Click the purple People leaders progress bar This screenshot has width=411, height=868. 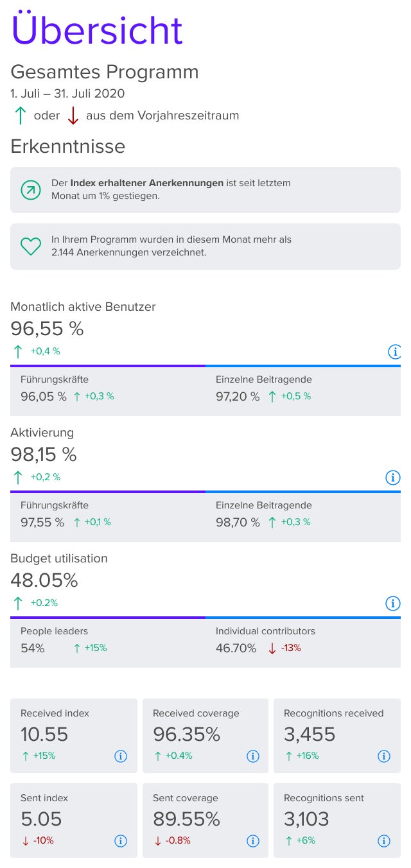[x=108, y=618]
